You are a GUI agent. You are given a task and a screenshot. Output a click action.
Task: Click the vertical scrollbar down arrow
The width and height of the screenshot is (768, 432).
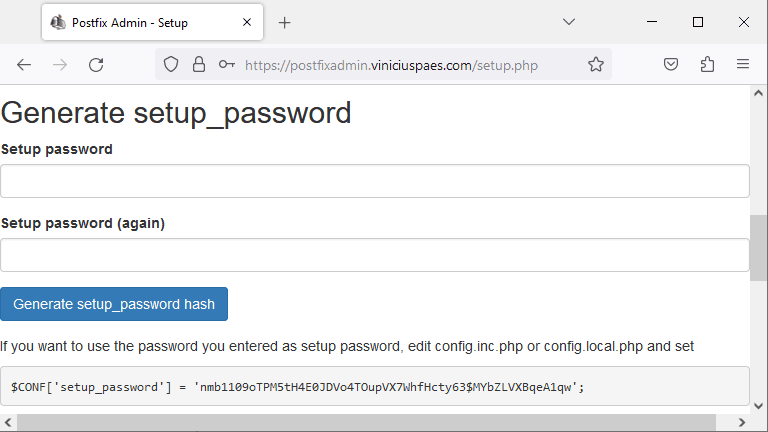tap(759, 406)
